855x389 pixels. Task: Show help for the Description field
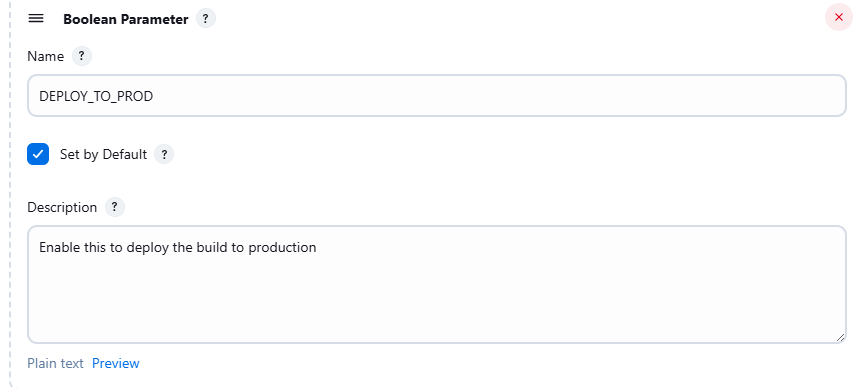click(115, 207)
